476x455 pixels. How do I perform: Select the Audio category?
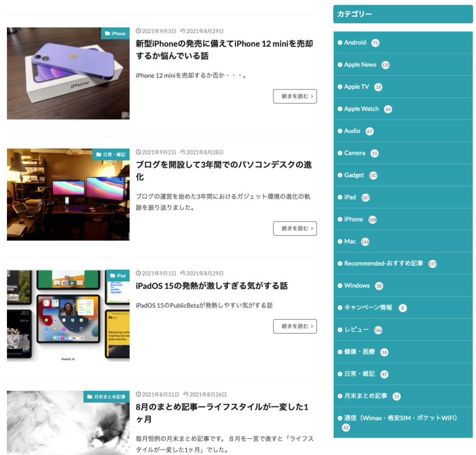coord(403,131)
